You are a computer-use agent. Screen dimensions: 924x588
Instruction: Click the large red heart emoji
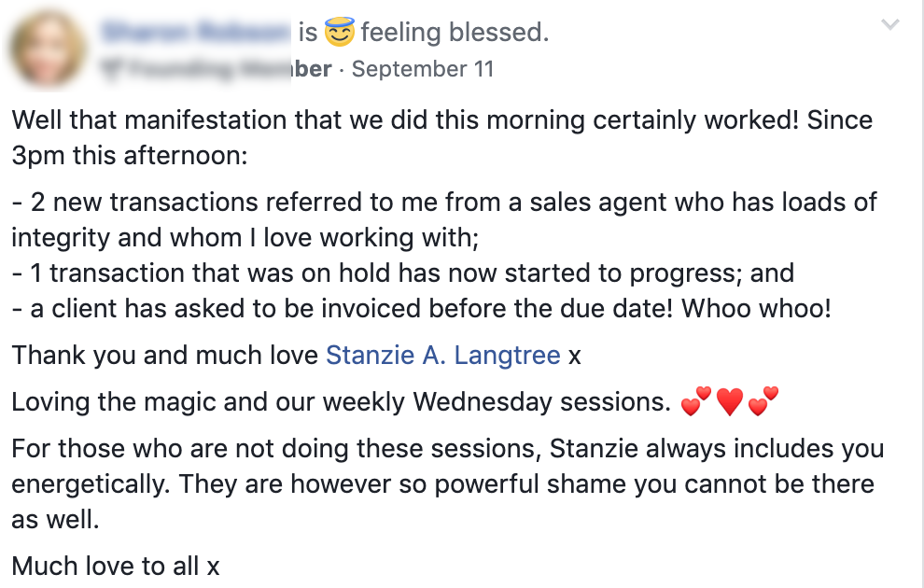(x=729, y=403)
